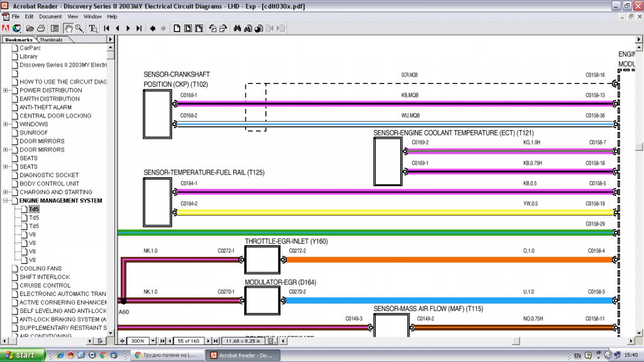
Task: Collapse the ENGINE MANAGEMENT SYSTEM bookmark
Action: click(x=5, y=200)
